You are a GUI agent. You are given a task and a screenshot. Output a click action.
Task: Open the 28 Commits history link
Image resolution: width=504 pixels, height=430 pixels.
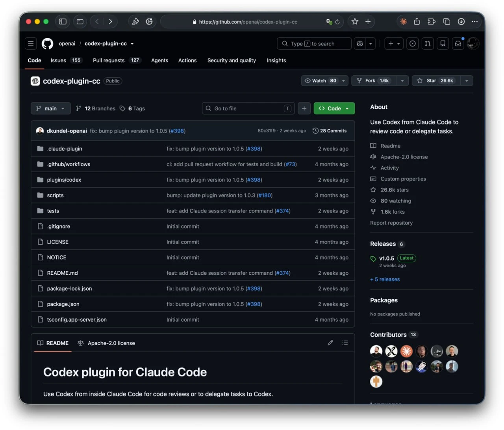[x=330, y=131]
